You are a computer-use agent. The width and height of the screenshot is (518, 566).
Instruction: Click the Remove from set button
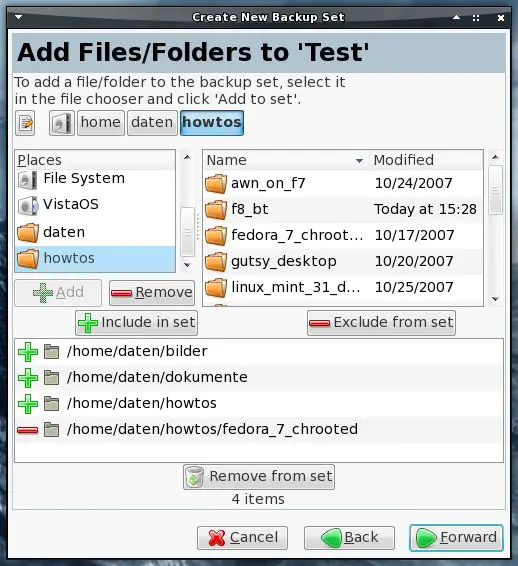pyautogui.click(x=259, y=477)
